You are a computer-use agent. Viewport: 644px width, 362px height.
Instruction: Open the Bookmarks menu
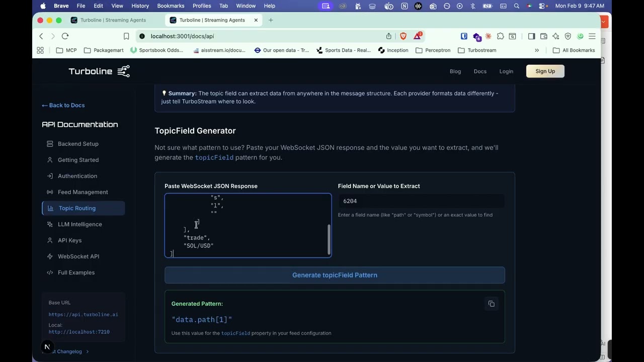tap(171, 6)
